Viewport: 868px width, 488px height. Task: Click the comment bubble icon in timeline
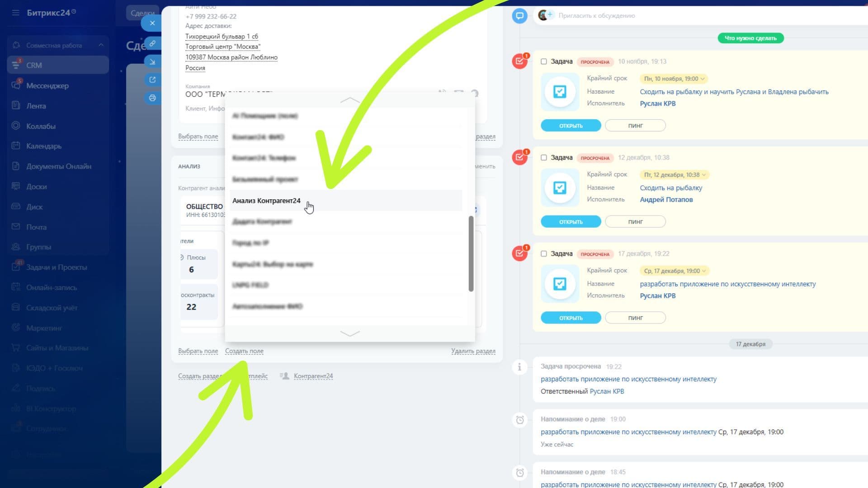pyautogui.click(x=520, y=16)
